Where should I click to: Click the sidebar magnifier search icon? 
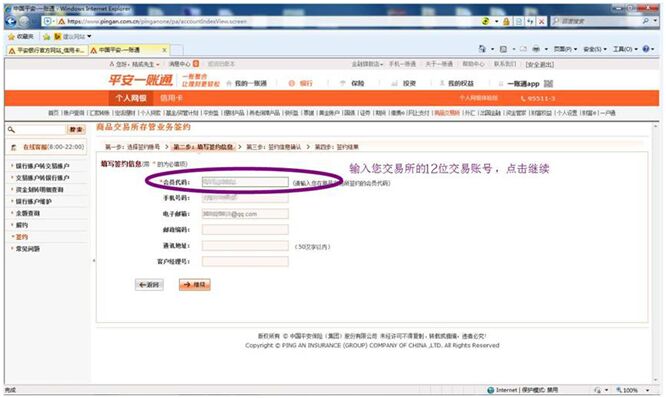coord(11,130)
